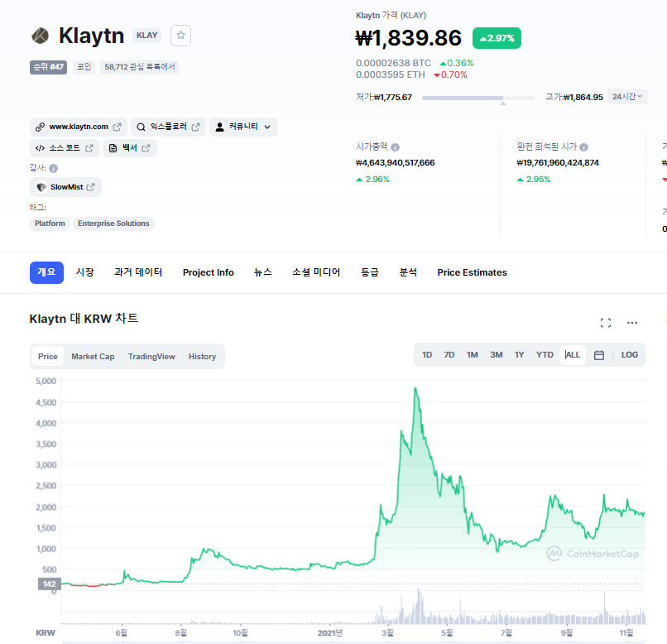Screen dimensions: 667x644
Task: Open the 소스 코드 source code link
Action: tap(65, 148)
